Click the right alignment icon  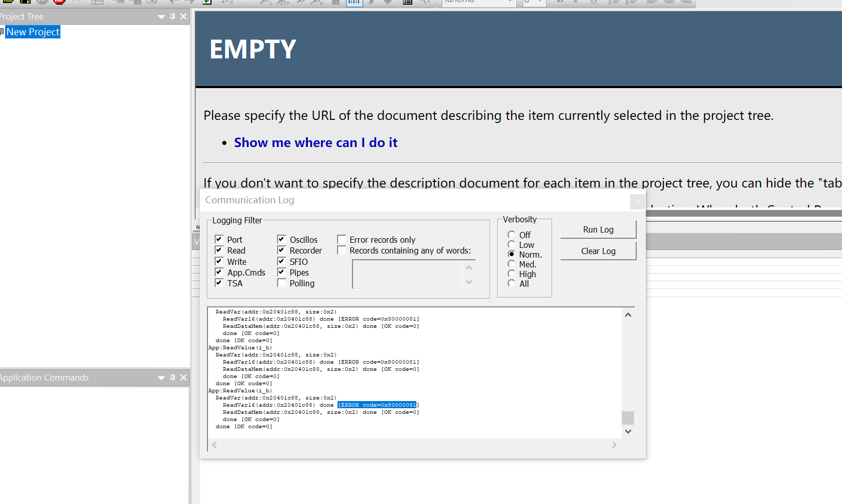pos(687,3)
